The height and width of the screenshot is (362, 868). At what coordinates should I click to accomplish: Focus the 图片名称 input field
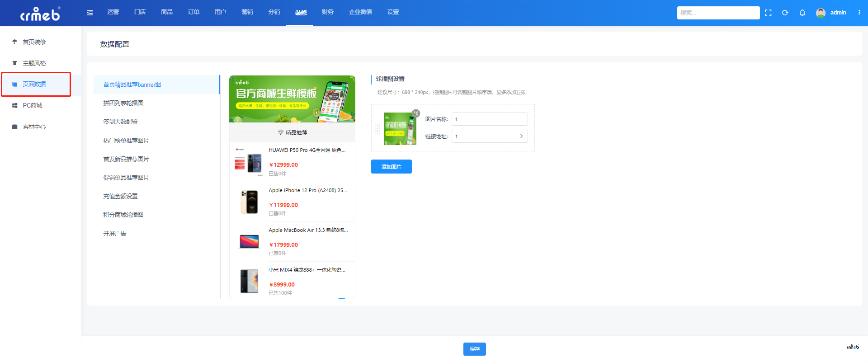coord(490,119)
